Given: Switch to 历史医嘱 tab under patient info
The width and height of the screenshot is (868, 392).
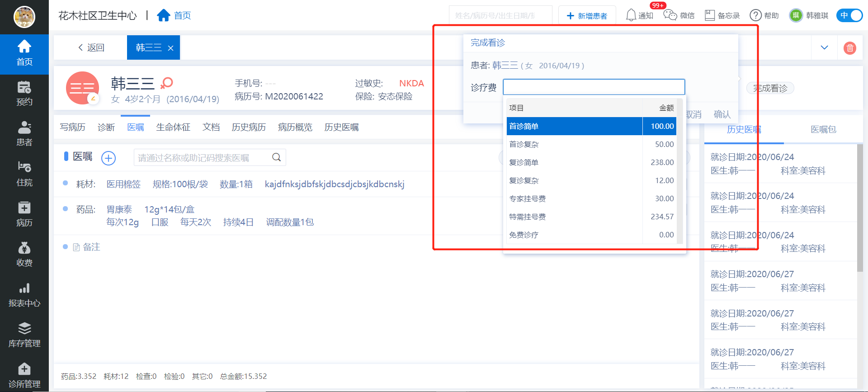Looking at the screenshot, I should [x=341, y=127].
